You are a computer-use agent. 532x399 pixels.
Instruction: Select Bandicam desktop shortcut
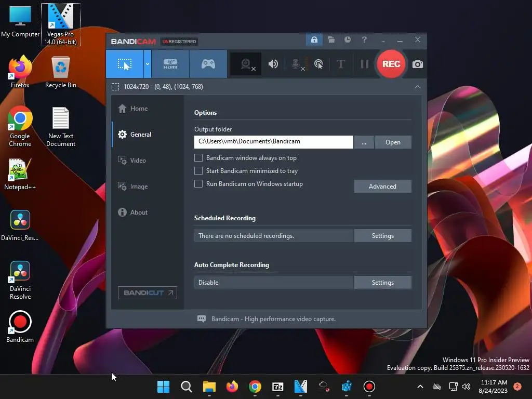click(x=20, y=327)
